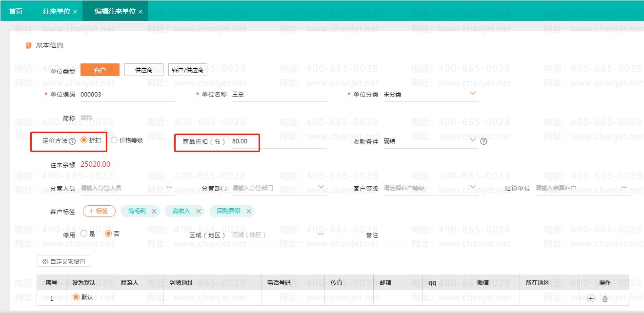Delete the contact row with trash icon
This screenshot has height=313, width=644.
pos(605,298)
